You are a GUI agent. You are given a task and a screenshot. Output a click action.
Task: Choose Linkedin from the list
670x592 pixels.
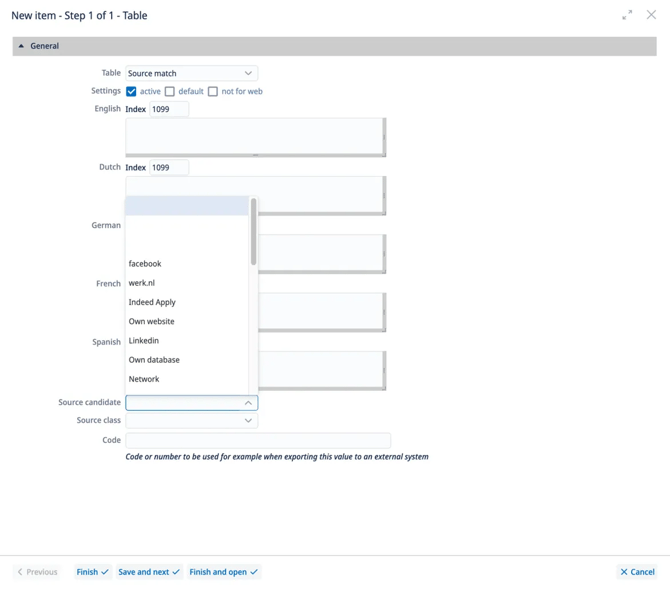(x=144, y=341)
